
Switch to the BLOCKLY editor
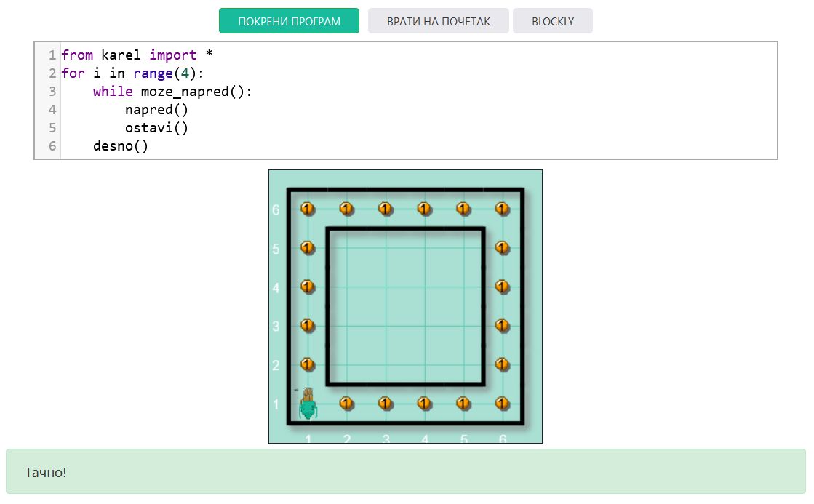coord(552,21)
